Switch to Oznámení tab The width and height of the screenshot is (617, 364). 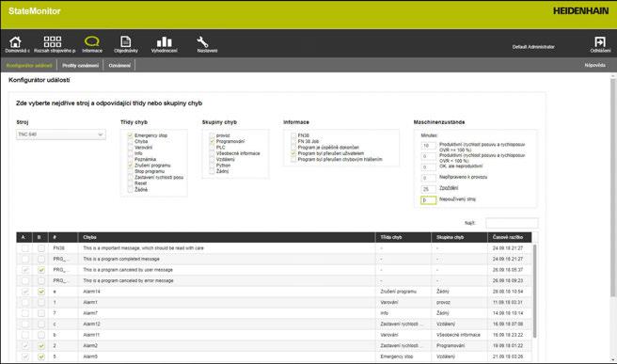(119, 65)
